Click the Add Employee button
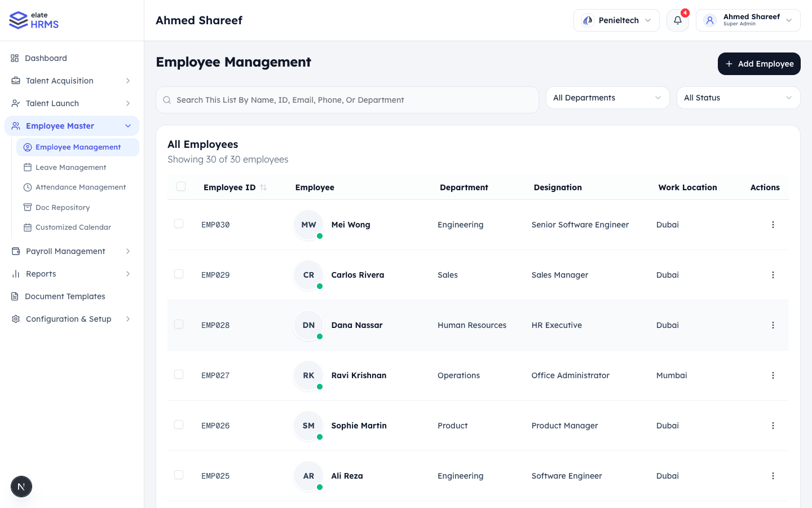 [x=759, y=64]
